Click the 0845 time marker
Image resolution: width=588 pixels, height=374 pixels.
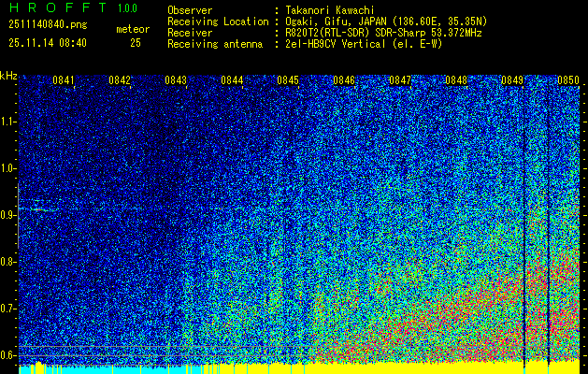(288, 80)
